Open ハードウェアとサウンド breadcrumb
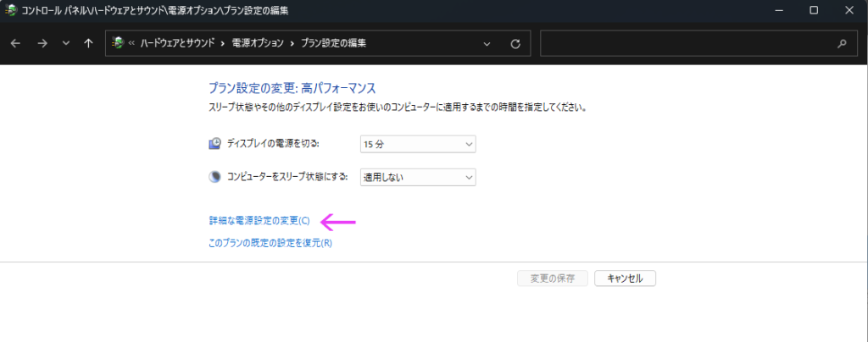 pyautogui.click(x=177, y=43)
